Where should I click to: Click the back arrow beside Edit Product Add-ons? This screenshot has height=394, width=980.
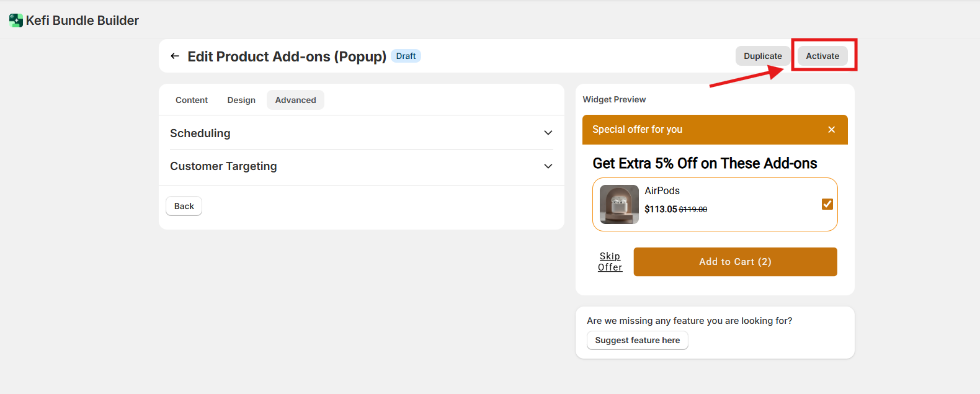(175, 56)
